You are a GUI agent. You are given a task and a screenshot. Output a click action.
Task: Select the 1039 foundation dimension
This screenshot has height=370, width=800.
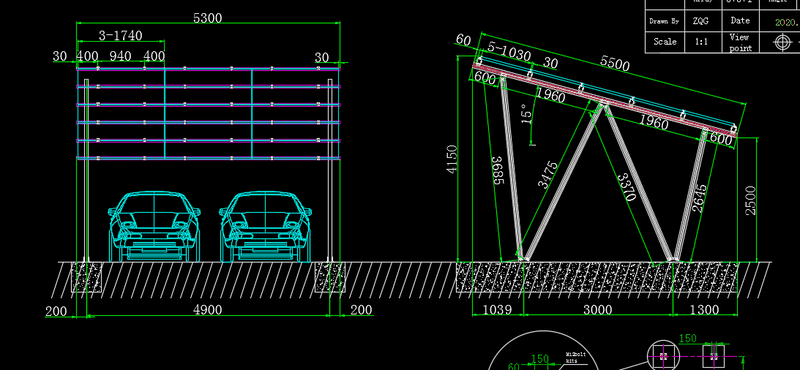click(496, 310)
